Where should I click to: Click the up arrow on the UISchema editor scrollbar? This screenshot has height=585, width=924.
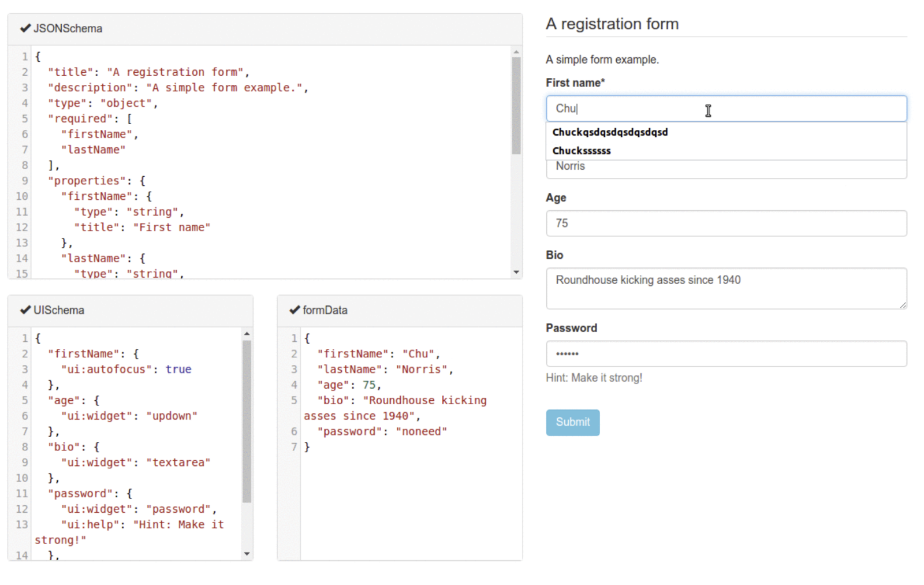[x=247, y=333]
